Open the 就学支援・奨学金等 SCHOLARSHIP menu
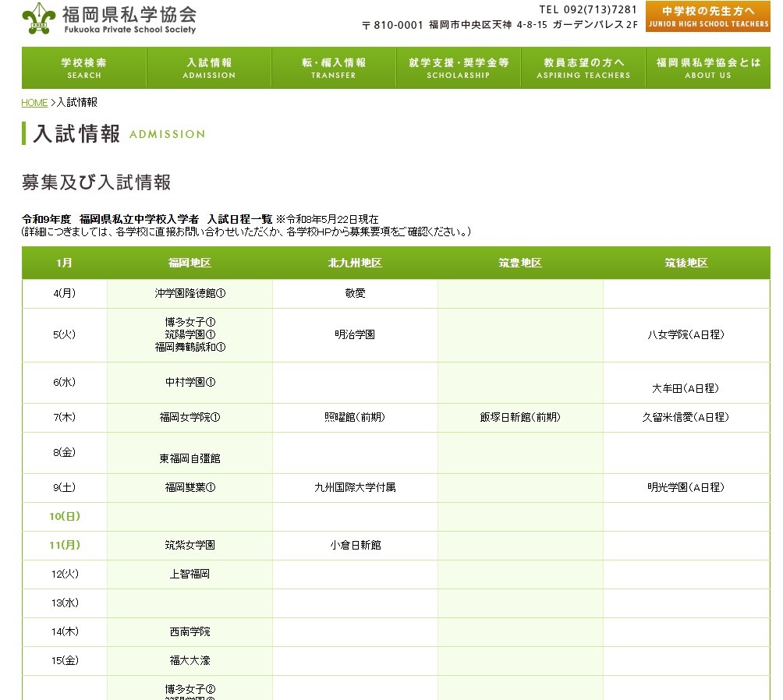Image resolution: width=783 pixels, height=700 pixels. (459, 68)
